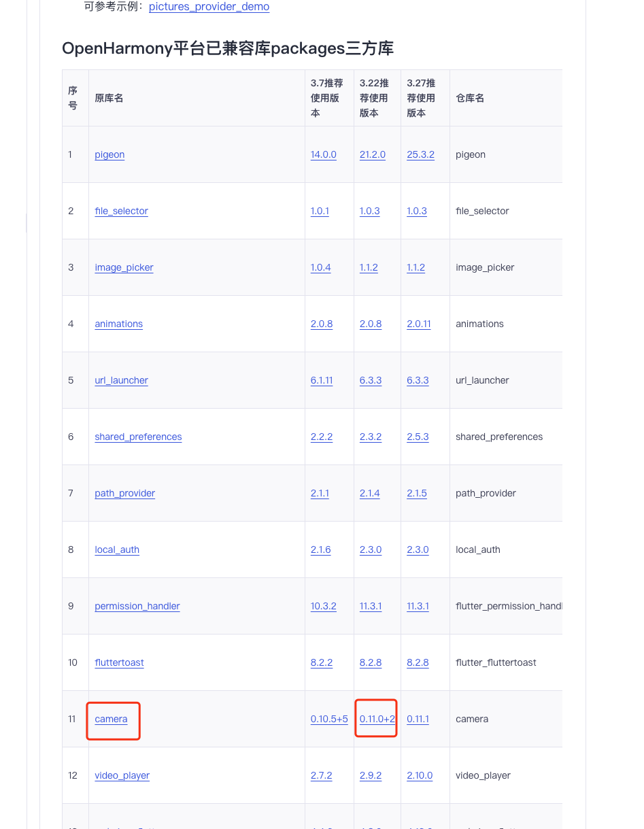This screenshot has height=829, width=644.
Task: Open the url_launcher library link
Action: (x=121, y=380)
